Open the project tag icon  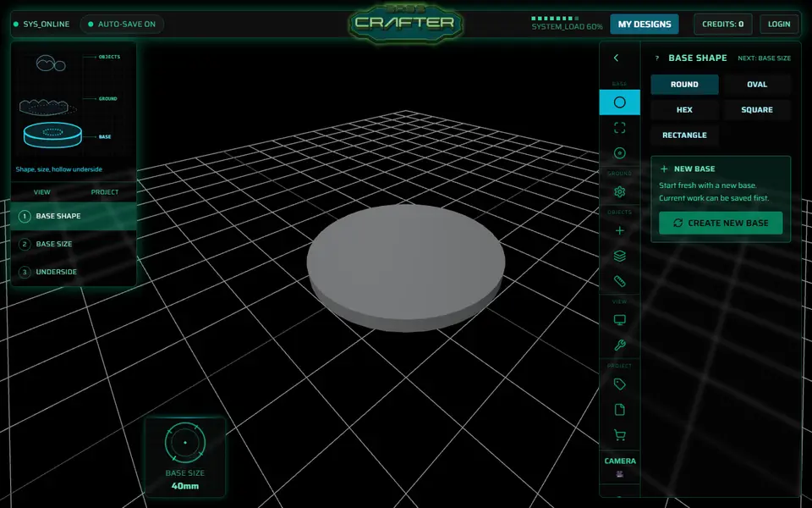(x=619, y=384)
